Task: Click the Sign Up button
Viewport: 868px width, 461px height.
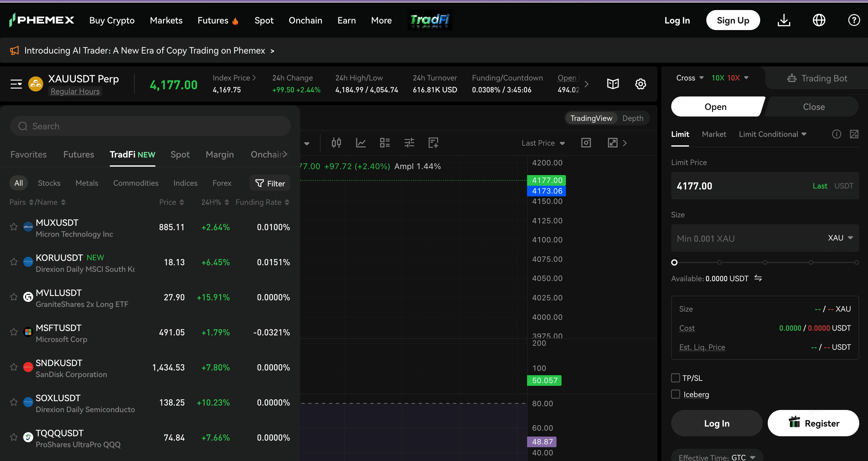Action: (x=733, y=20)
